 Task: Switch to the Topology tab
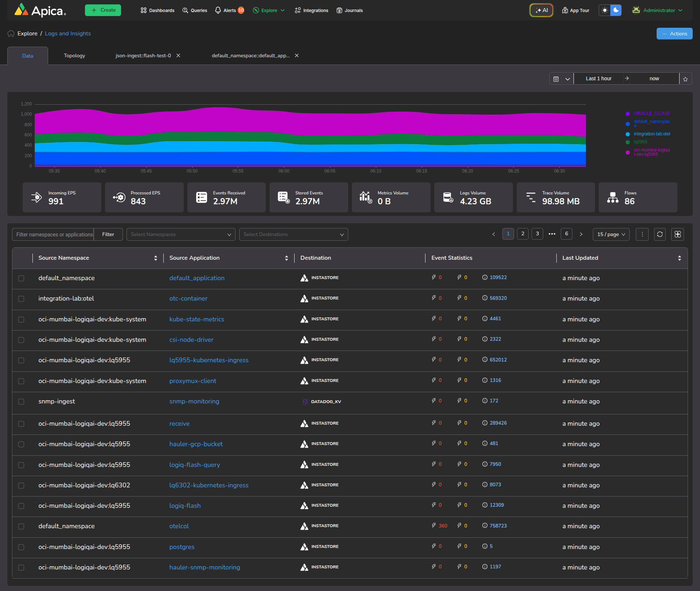pyautogui.click(x=74, y=56)
